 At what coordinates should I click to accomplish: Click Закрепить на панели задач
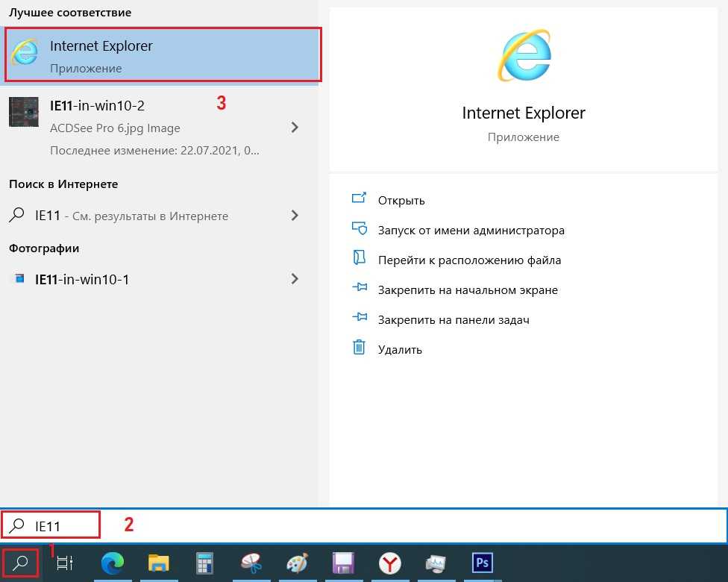click(x=453, y=319)
